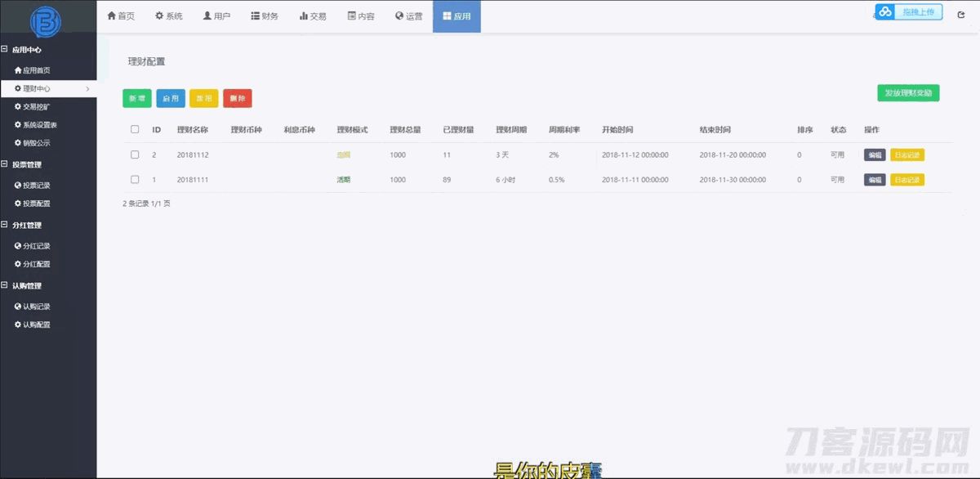Check the box for row 20181111
The height and width of the screenshot is (479, 980).
(x=135, y=180)
